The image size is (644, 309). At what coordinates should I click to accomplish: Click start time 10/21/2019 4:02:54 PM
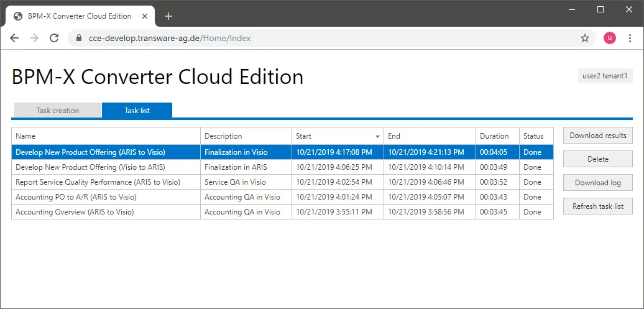point(338,182)
